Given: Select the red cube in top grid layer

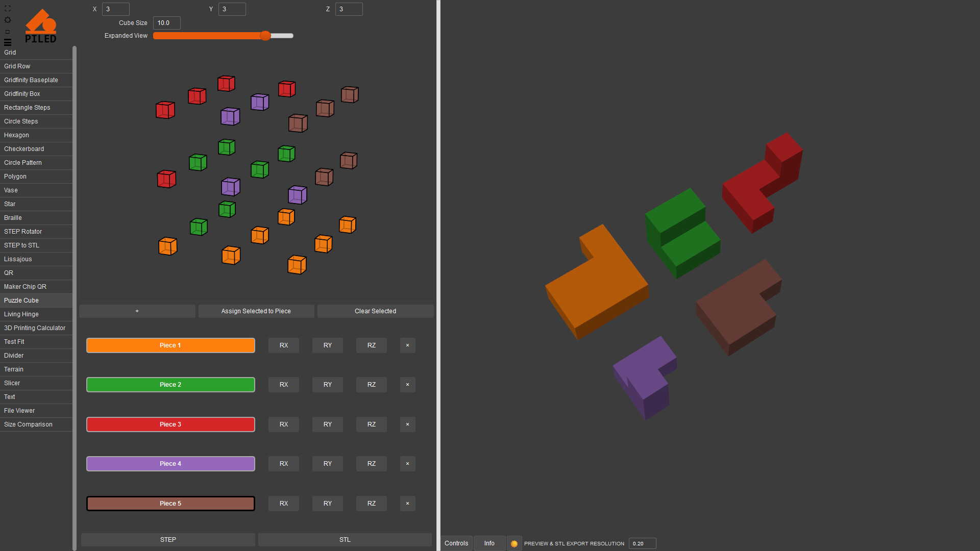Looking at the screenshot, I should 226,83.
